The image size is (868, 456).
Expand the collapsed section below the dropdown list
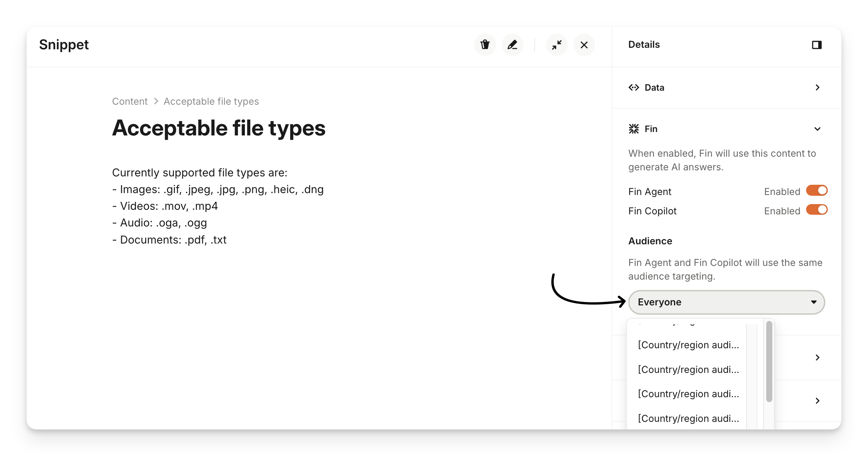(x=817, y=358)
